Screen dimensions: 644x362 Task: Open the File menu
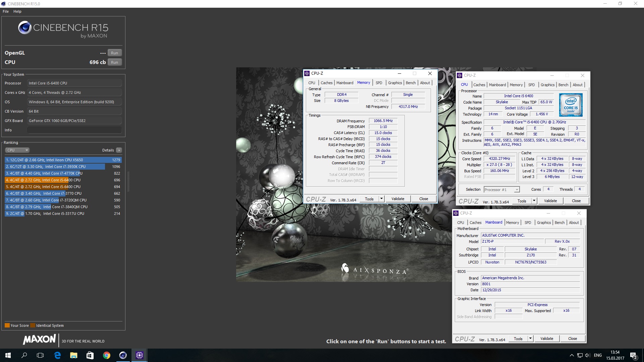click(6, 11)
